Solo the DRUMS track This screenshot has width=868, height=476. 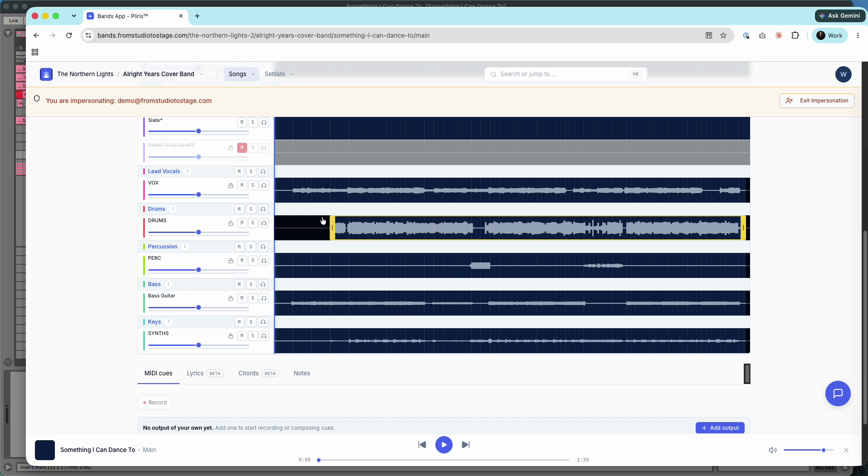[x=253, y=223]
